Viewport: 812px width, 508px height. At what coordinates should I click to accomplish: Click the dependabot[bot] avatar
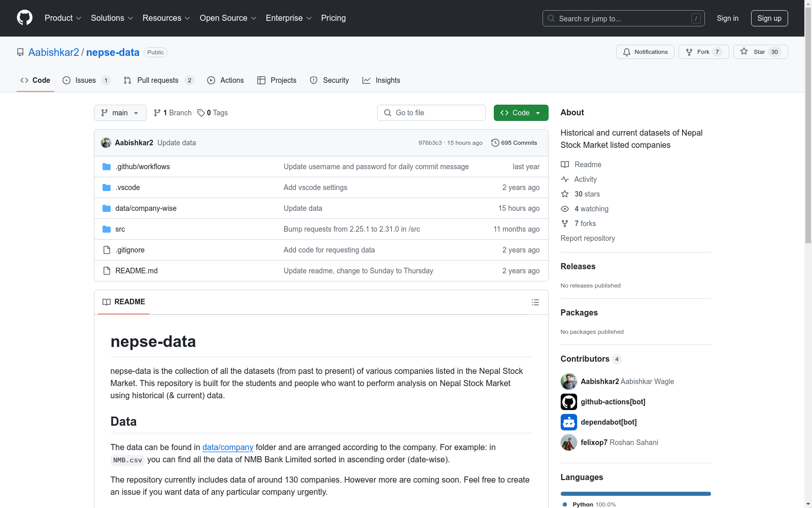click(569, 422)
